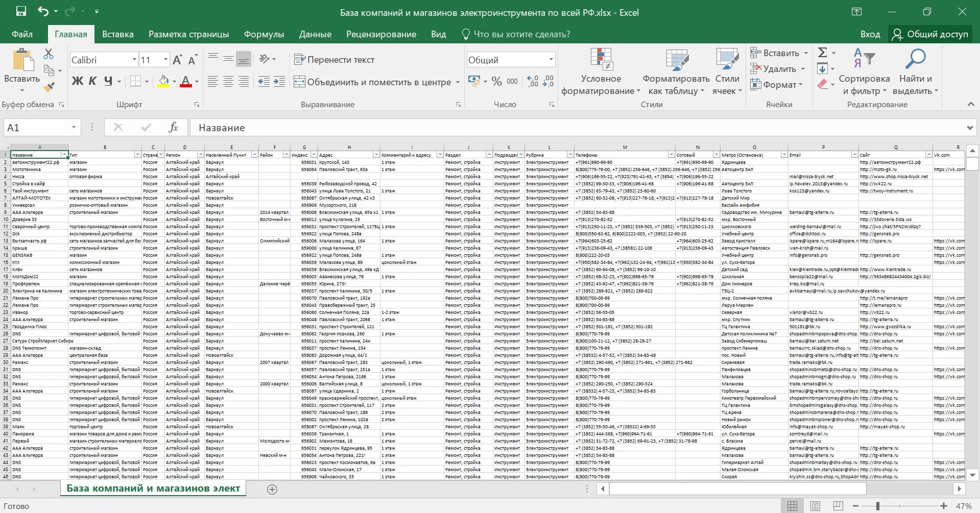Click Перенести текст wrap text button
980x513 pixels.
[x=334, y=60]
